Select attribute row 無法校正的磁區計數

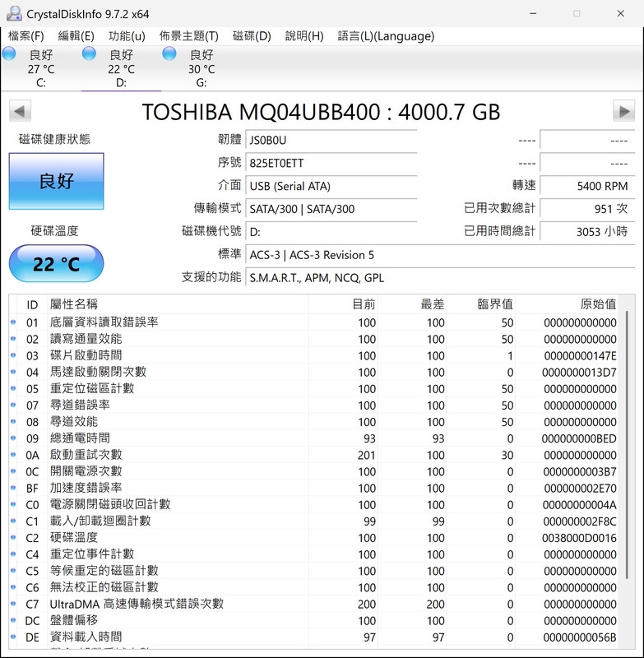point(313,587)
